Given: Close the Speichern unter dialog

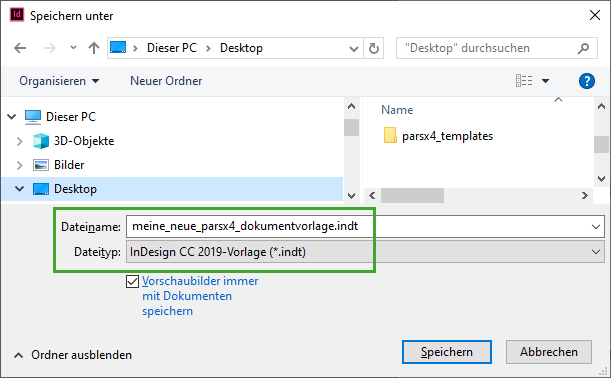Looking at the screenshot, I should [595, 16].
